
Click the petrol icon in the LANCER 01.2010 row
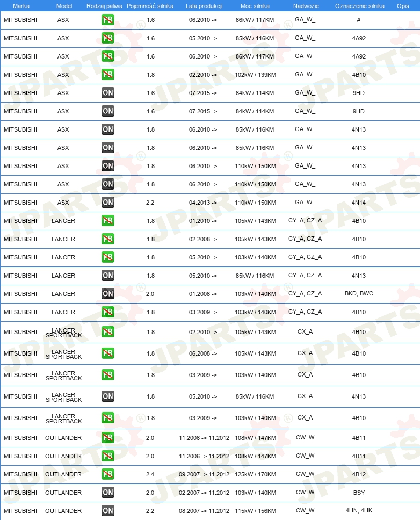(x=108, y=221)
